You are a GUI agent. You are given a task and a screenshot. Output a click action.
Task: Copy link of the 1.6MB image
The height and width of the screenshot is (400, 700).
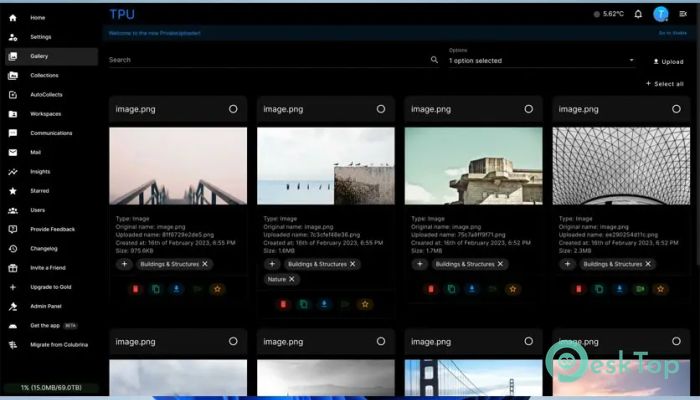click(x=304, y=304)
